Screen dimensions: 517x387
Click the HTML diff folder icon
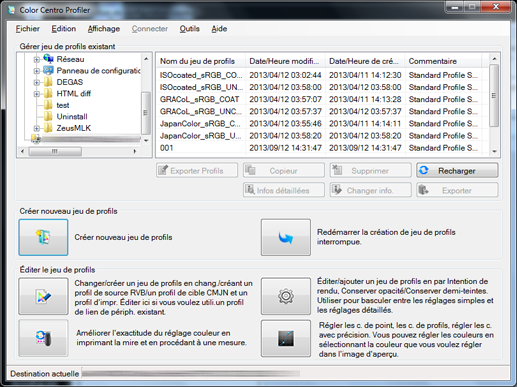pyautogui.click(x=48, y=93)
